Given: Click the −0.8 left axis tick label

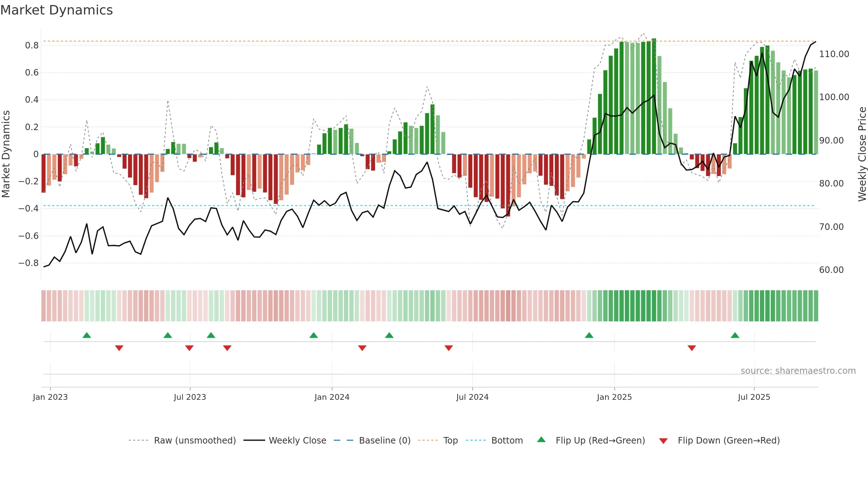Looking at the screenshot, I should 29,263.
